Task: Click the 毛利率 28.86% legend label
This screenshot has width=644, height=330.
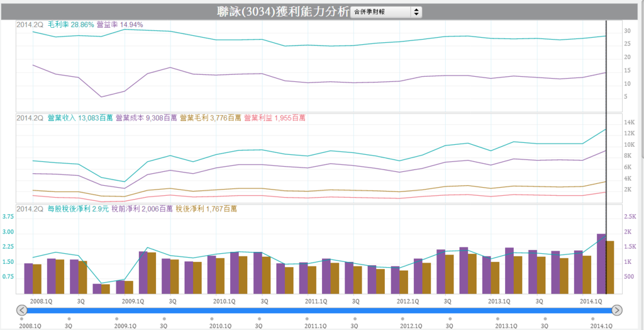Action: click(70, 25)
